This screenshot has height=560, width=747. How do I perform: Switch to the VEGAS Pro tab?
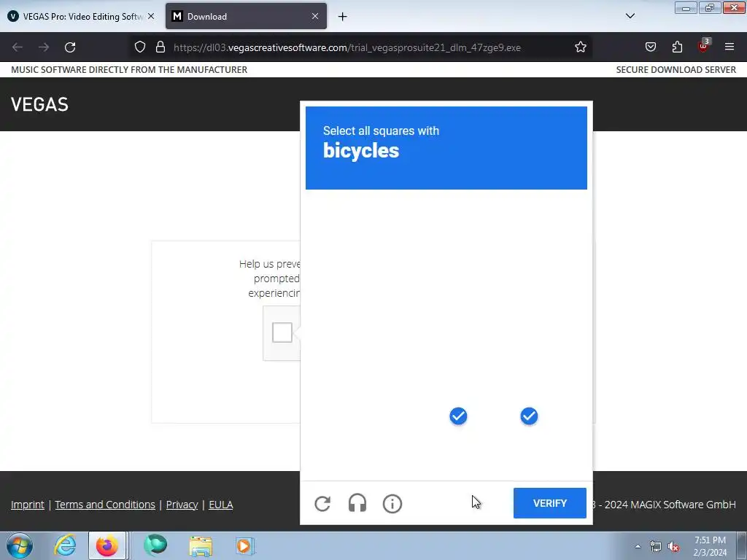[76, 16]
